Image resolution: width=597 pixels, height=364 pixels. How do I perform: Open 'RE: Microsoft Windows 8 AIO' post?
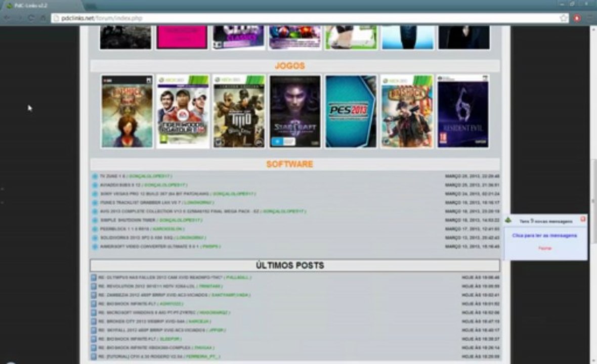point(147,312)
